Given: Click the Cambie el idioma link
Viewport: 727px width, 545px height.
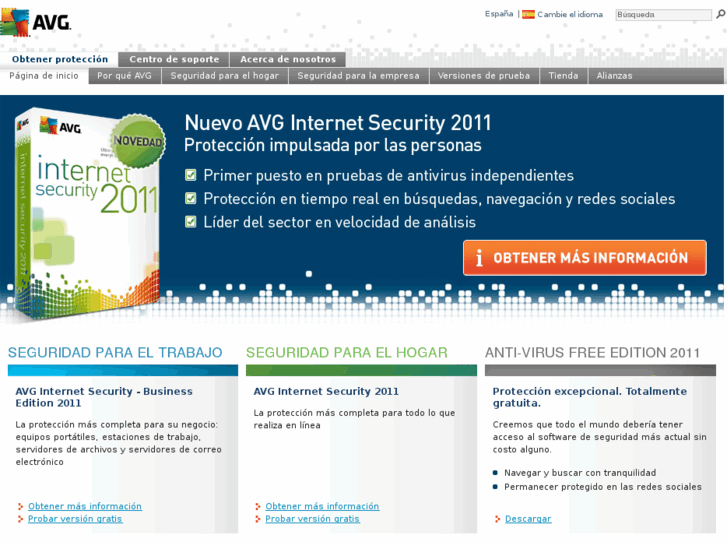Looking at the screenshot, I should click(x=570, y=14).
